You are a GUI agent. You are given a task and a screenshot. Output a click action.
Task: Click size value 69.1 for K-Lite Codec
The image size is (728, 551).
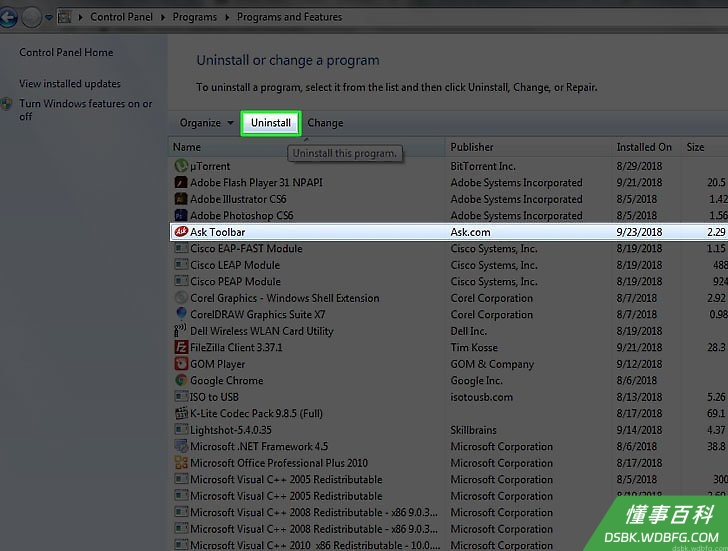coord(716,413)
